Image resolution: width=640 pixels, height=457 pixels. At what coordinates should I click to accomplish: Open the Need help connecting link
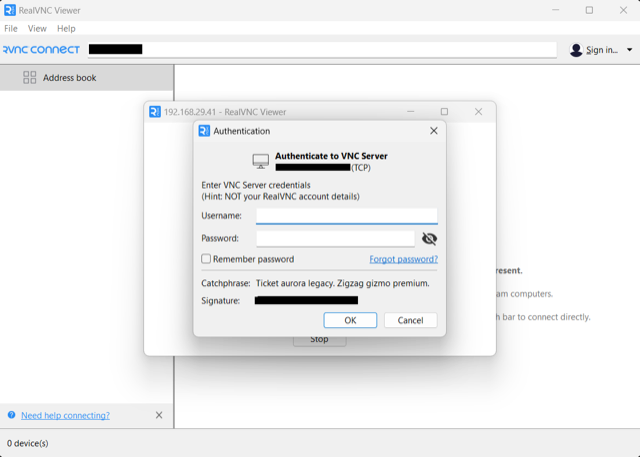coord(65,415)
